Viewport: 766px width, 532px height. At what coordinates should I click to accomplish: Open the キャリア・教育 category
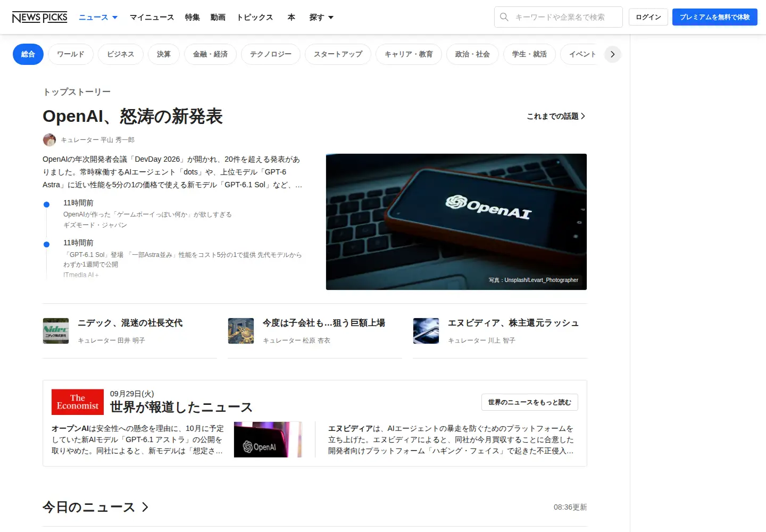409,54
